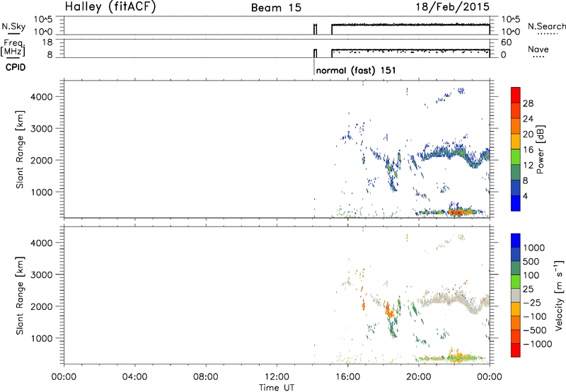Click the '1000' range tick on velocity panel
The height and width of the screenshot is (392, 566).
pos(41,338)
